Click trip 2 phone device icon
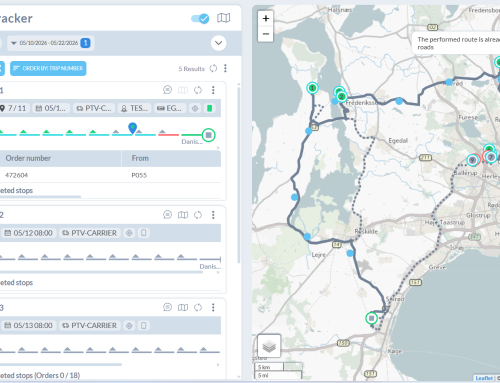This screenshot has height=383, width=500. pos(144,233)
